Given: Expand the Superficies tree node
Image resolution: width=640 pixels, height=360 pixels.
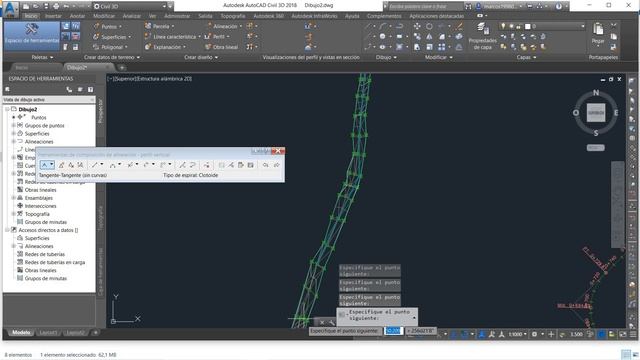Looking at the screenshot, I should pyautogui.click(x=13, y=134).
